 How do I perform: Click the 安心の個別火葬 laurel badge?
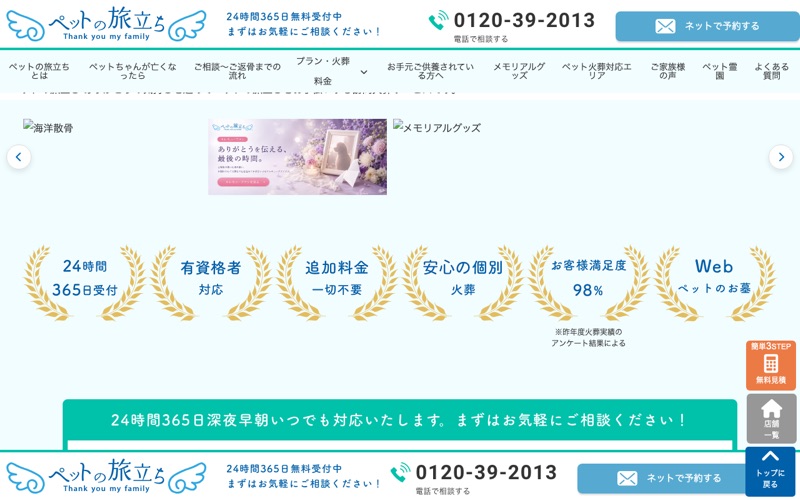[463, 283]
